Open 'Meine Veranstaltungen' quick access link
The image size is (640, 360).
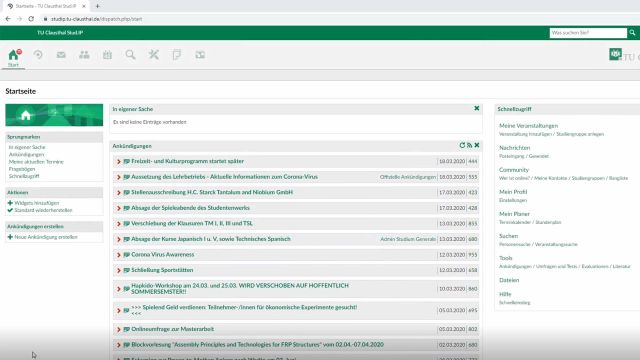[x=528, y=126]
